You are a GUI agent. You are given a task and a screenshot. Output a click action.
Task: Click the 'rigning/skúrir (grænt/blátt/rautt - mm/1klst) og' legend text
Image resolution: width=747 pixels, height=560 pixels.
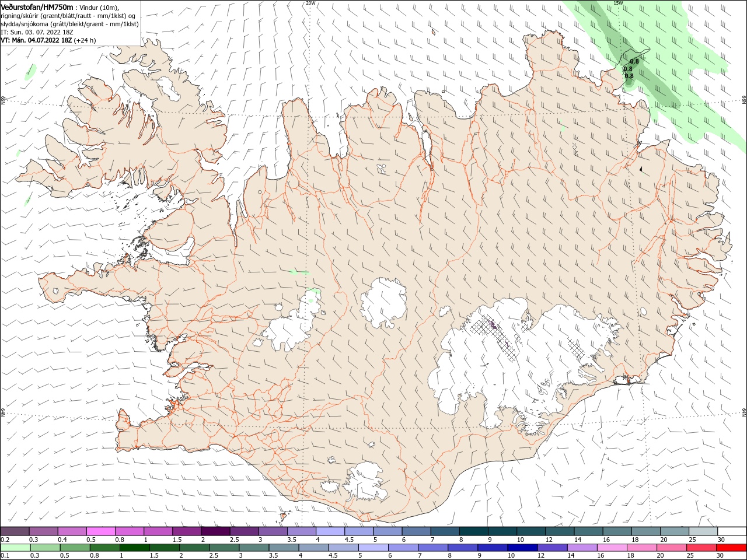[x=68, y=16]
